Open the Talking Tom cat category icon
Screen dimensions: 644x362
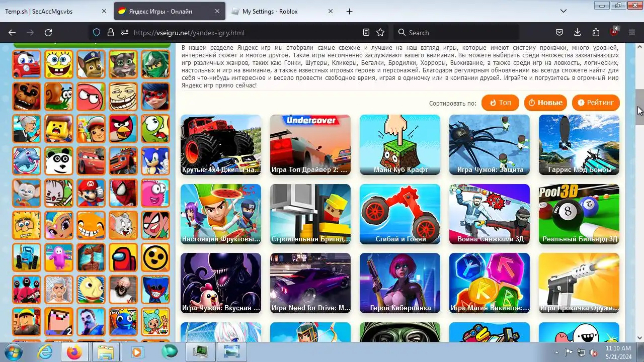pos(123,64)
